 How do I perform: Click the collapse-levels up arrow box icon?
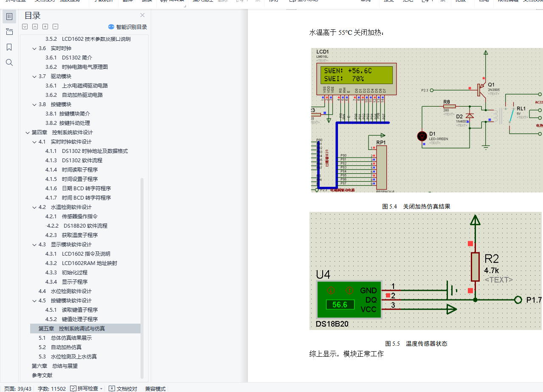pyautogui.click(x=35, y=27)
